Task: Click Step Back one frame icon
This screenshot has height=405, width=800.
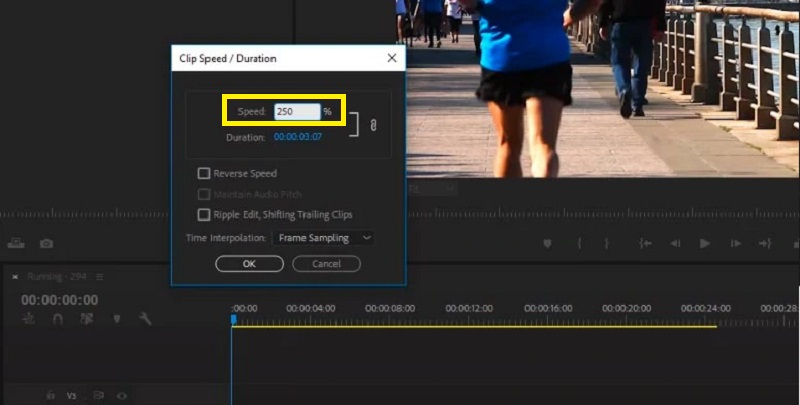Action: tap(676, 243)
